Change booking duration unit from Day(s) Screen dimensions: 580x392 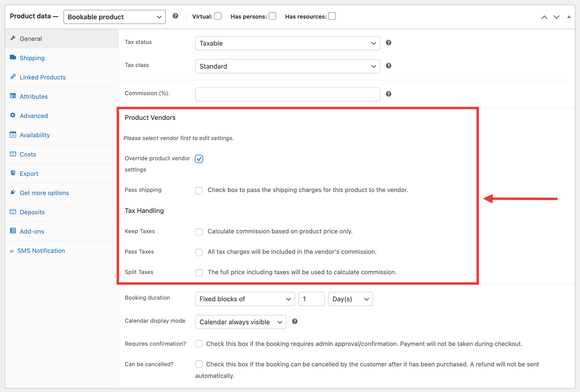coord(350,299)
